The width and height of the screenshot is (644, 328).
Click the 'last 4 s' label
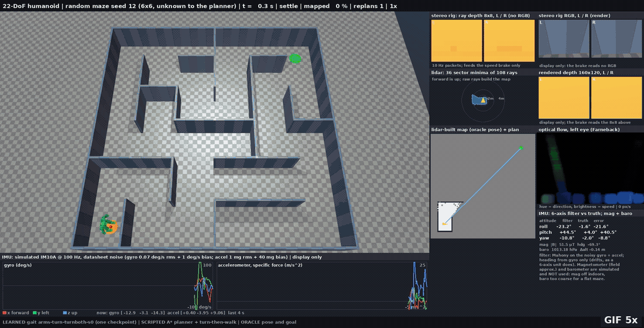pyautogui.click(x=236, y=313)
